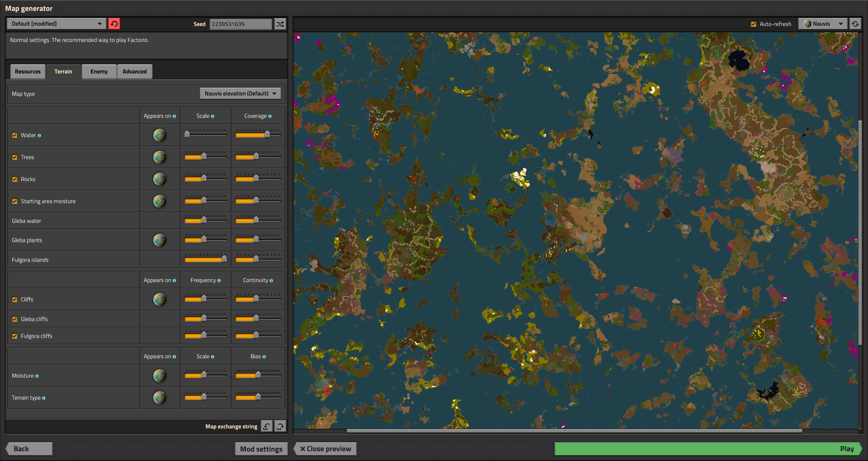Disable the Trees checkbox
868x461 pixels.
[x=15, y=157]
